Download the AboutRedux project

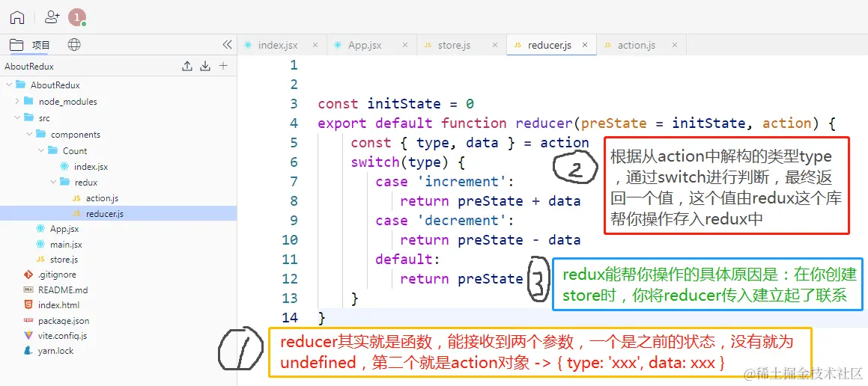(x=205, y=67)
